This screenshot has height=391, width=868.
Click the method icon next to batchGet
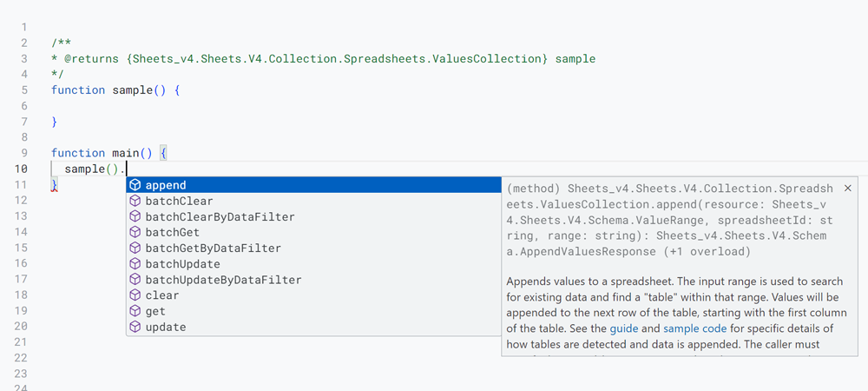pos(135,233)
